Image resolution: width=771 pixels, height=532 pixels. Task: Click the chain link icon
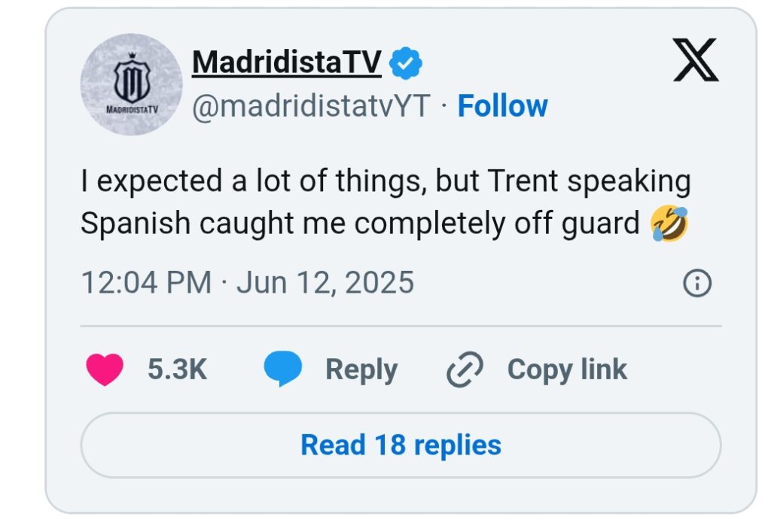(x=464, y=370)
